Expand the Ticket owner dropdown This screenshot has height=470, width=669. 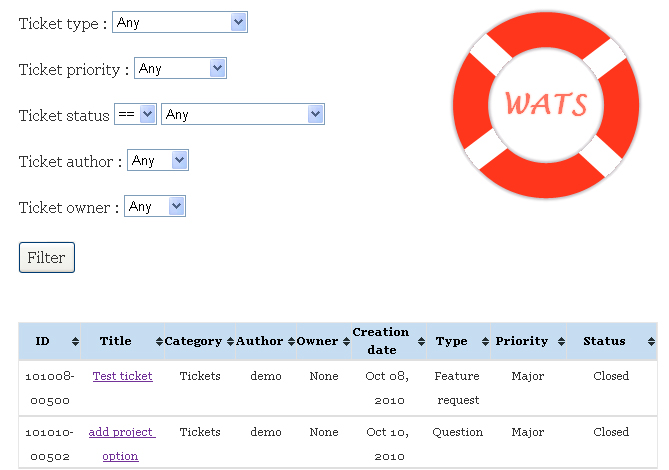(x=155, y=206)
